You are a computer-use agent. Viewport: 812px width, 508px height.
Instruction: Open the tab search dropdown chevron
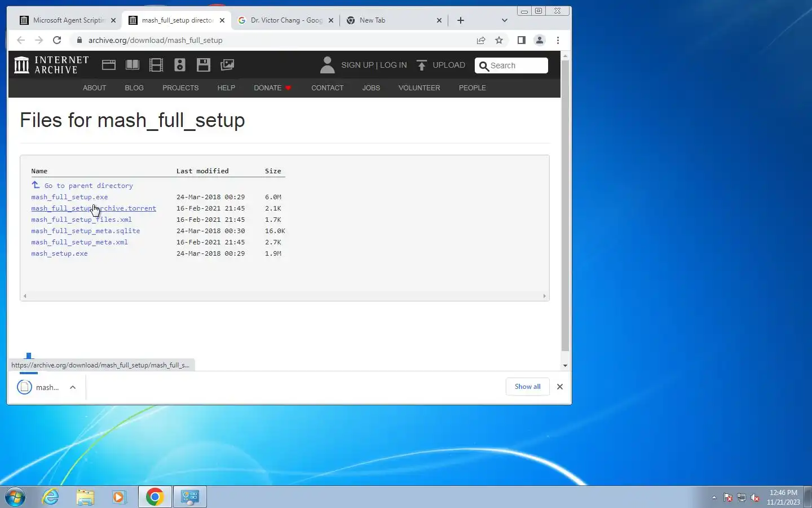click(505, 20)
